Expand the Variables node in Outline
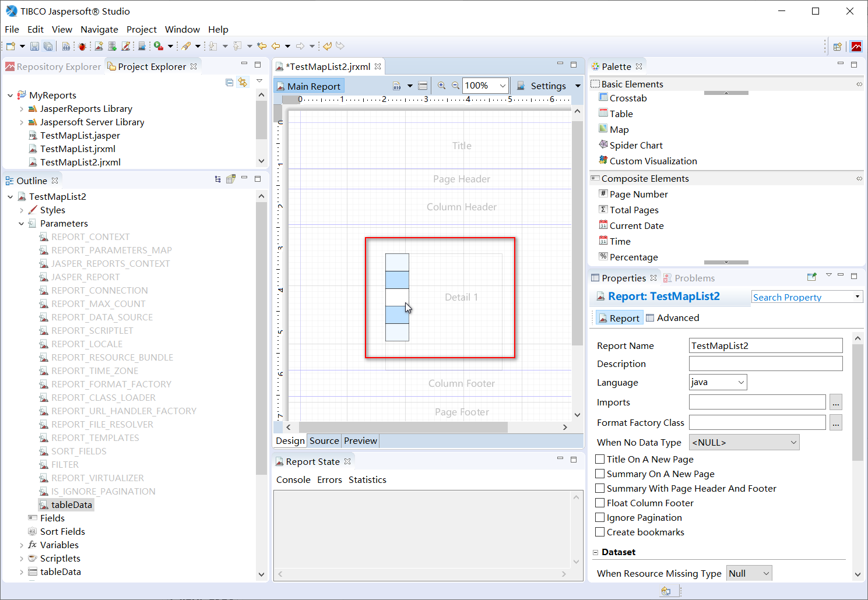Screen dimensions: 868x600 pos(22,545)
